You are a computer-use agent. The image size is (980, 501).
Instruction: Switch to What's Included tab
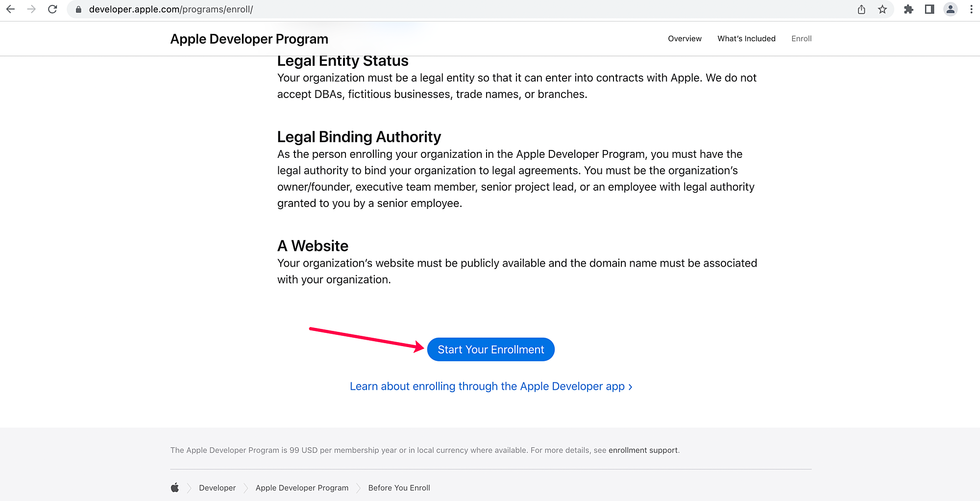click(746, 39)
